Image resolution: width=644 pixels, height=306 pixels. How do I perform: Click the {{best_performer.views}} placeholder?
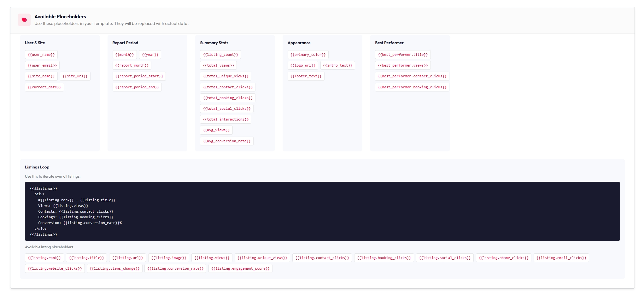pos(403,65)
